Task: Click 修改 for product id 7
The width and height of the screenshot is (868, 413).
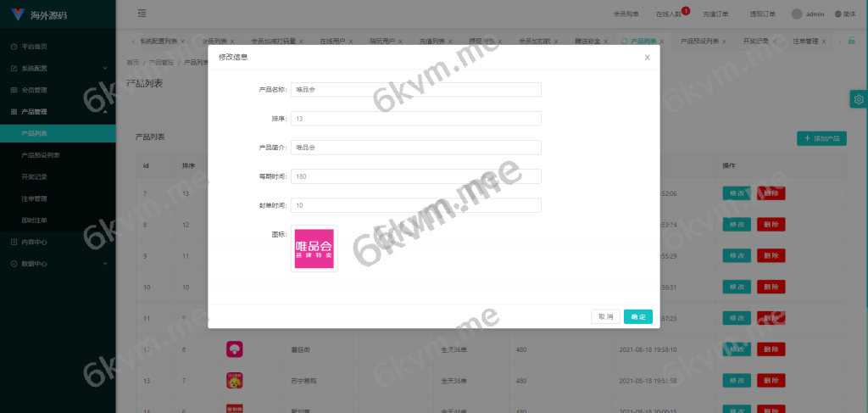Action: pyautogui.click(x=737, y=193)
